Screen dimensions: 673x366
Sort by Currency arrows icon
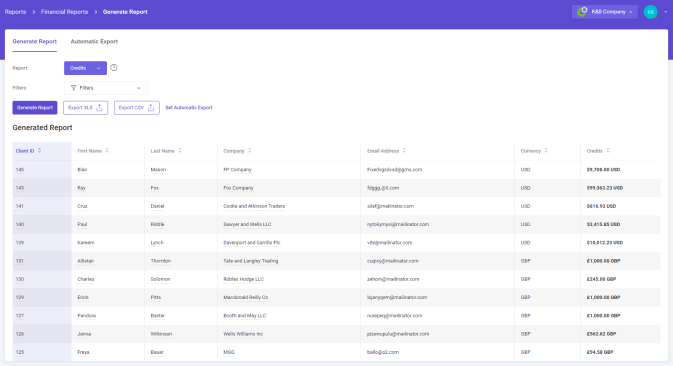pyautogui.click(x=546, y=151)
